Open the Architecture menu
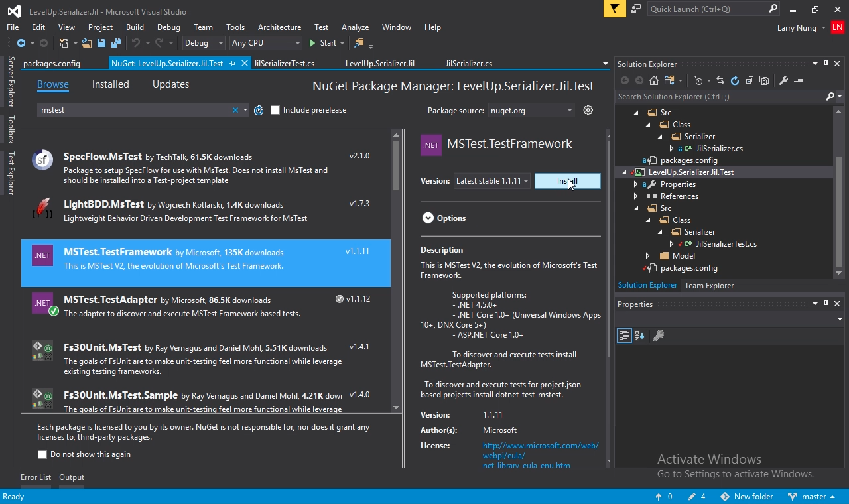This screenshot has height=504, width=849. [x=279, y=27]
